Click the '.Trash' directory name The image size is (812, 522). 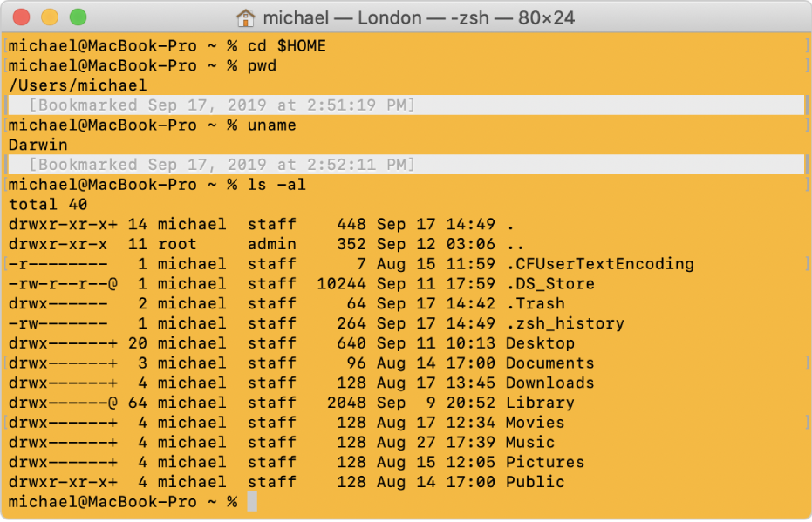pyautogui.click(x=536, y=303)
